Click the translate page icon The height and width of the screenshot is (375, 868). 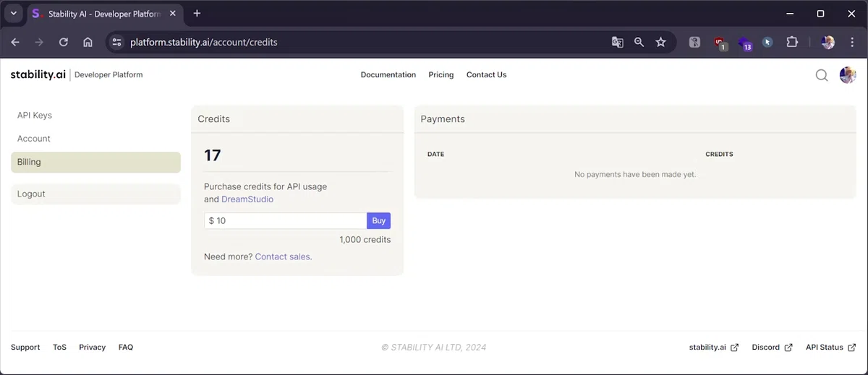617,42
